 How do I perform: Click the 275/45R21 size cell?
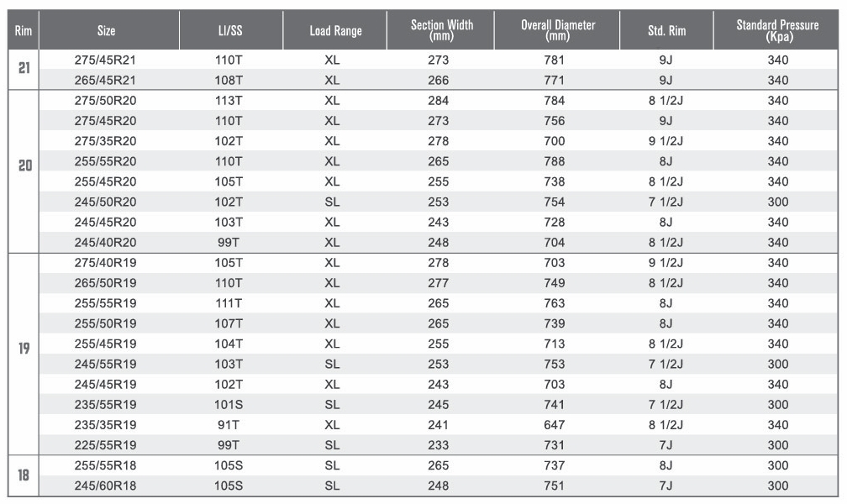click(x=105, y=60)
